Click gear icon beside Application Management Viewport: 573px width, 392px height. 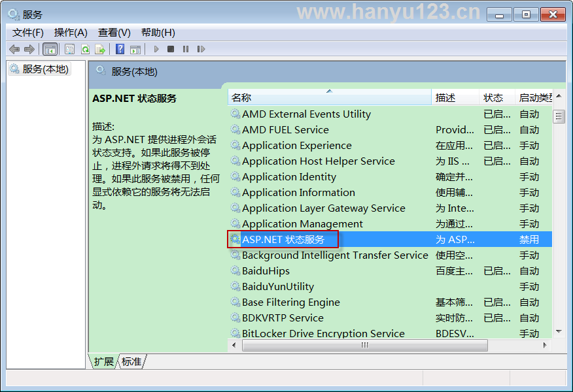click(x=235, y=223)
